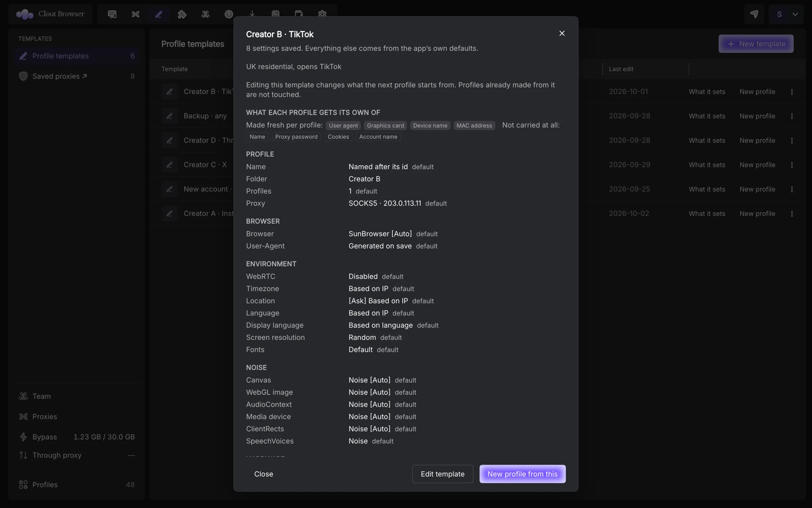Click New profile for the 2026-10-02 row
The image size is (812, 508).
click(x=757, y=214)
